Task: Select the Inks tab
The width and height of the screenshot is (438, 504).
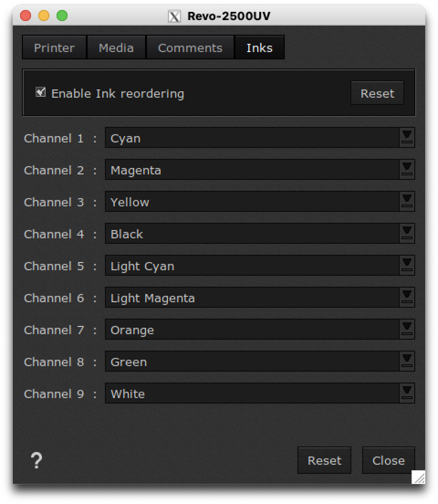Action: pyautogui.click(x=259, y=47)
